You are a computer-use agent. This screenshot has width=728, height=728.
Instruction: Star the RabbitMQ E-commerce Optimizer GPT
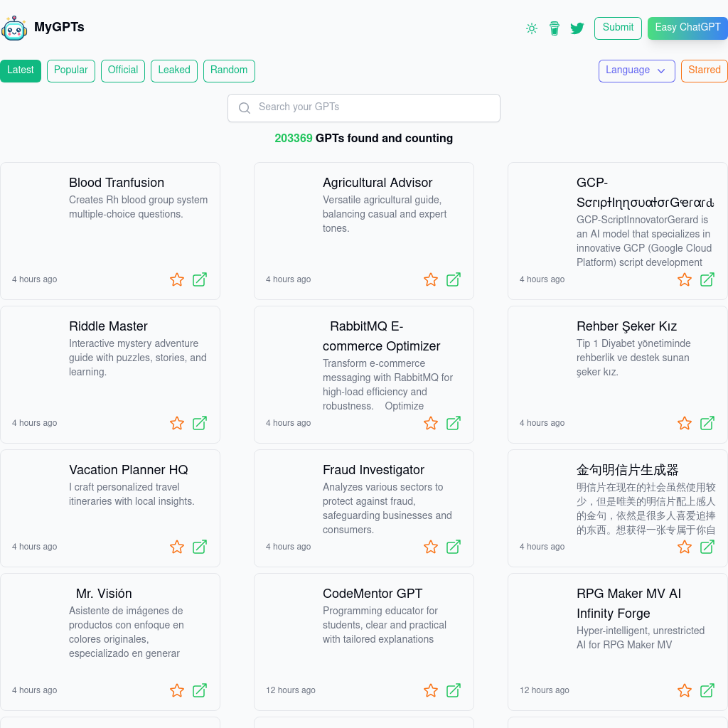coord(431,423)
